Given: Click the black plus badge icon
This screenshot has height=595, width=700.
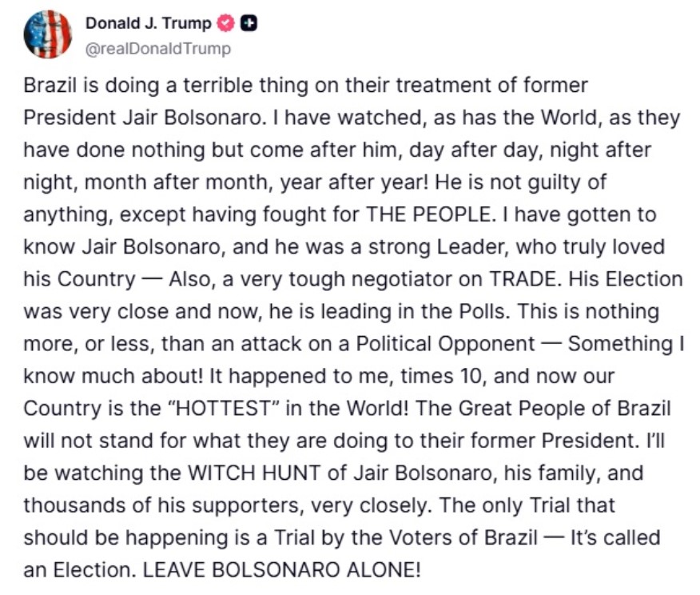Looking at the screenshot, I should pos(249,23).
